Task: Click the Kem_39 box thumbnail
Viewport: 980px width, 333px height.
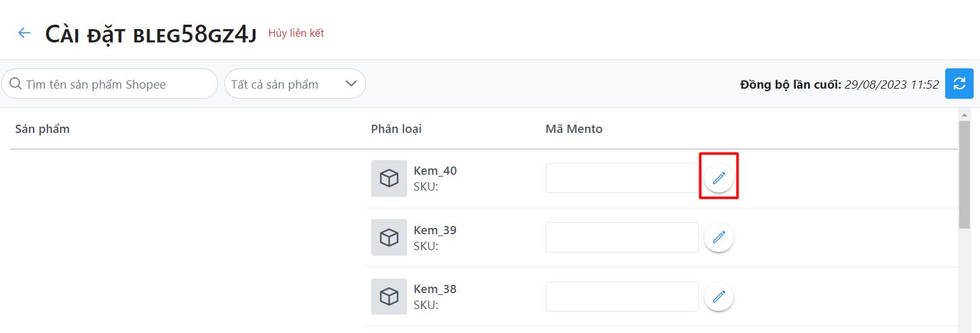Action: tap(389, 237)
